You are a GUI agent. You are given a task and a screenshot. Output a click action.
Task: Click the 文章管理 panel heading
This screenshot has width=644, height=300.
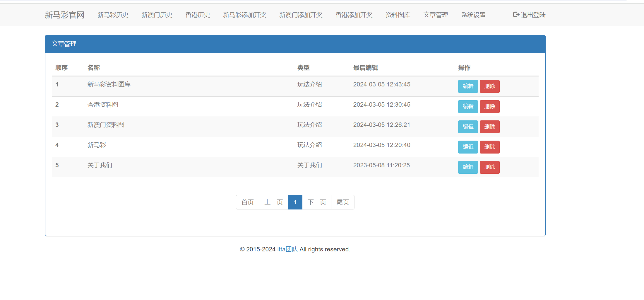64,44
